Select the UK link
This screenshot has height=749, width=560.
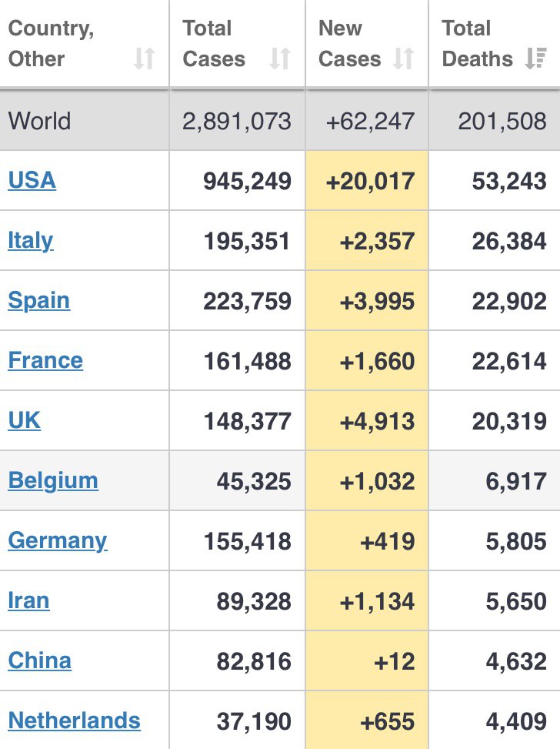pos(25,421)
